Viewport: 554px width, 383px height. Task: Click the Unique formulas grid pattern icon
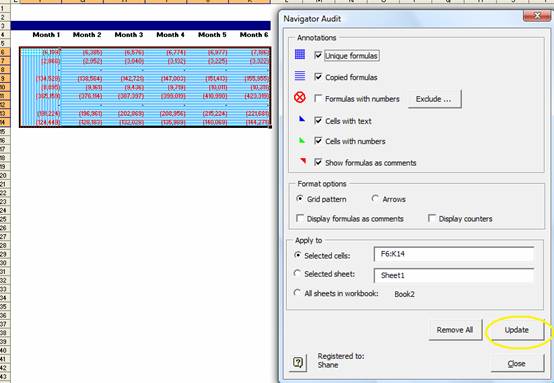(300, 54)
